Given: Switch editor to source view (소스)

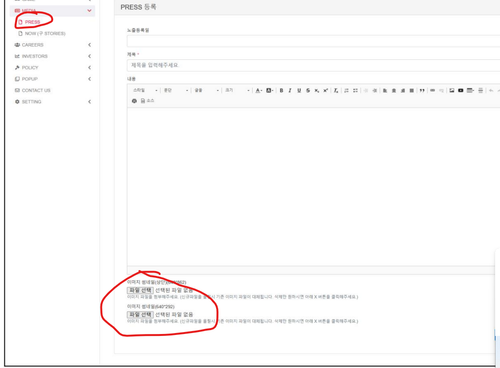Looking at the screenshot, I should [147, 101].
